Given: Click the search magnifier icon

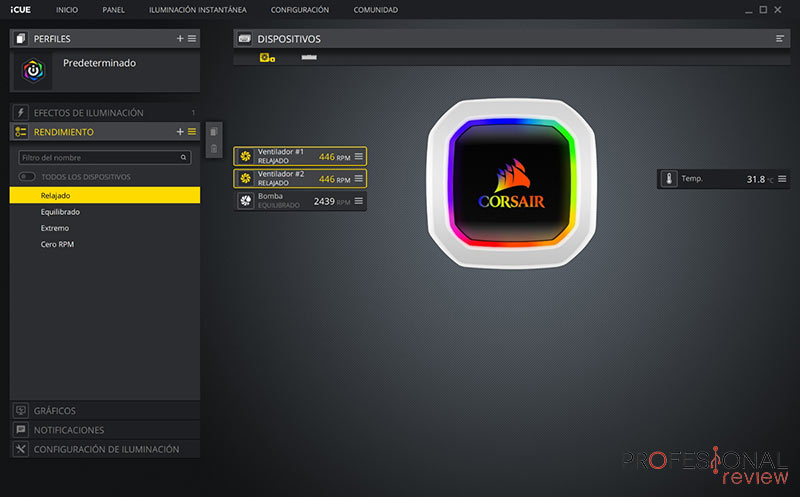Looking at the screenshot, I should [x=183, y=158].
